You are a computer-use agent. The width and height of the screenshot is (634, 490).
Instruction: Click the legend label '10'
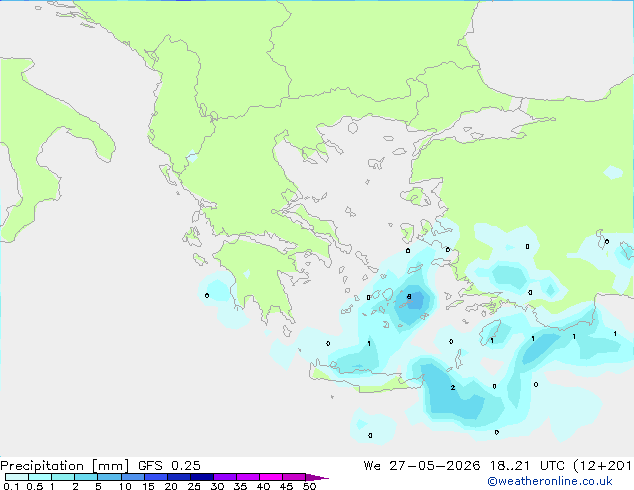125,486
